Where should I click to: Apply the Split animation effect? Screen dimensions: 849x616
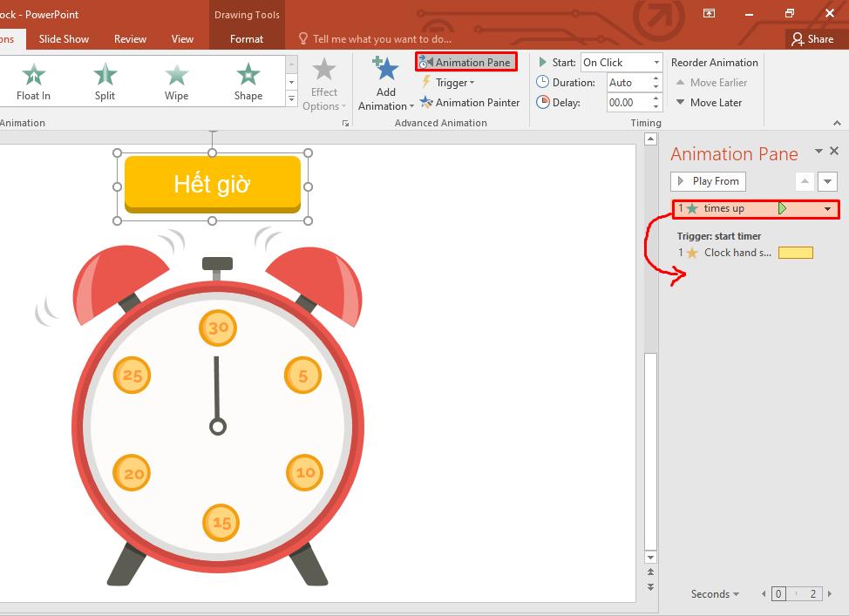click(x=105, y=81)
